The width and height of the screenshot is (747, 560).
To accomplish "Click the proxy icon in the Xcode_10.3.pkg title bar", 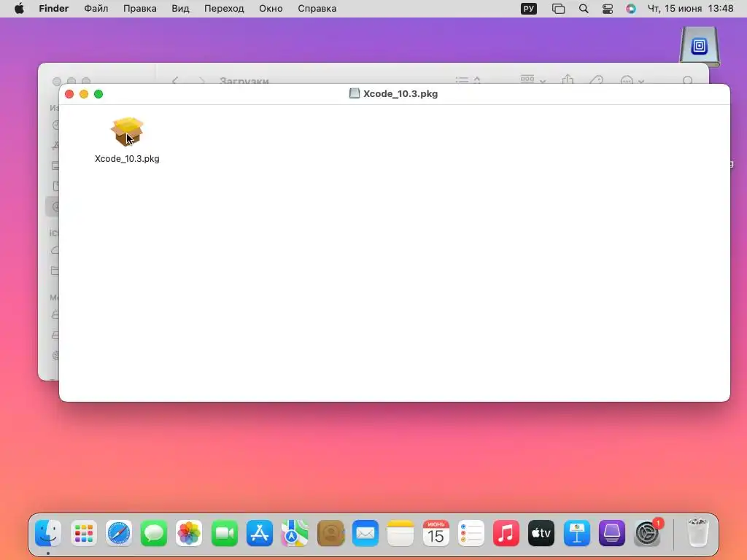I will 354,93.
